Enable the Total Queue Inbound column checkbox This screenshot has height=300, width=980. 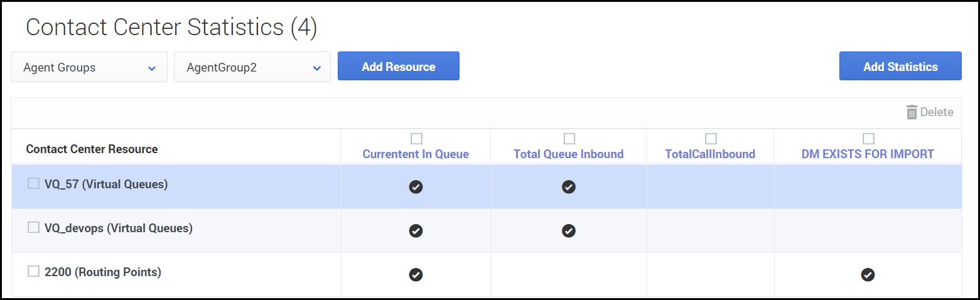tap(569, 138)
